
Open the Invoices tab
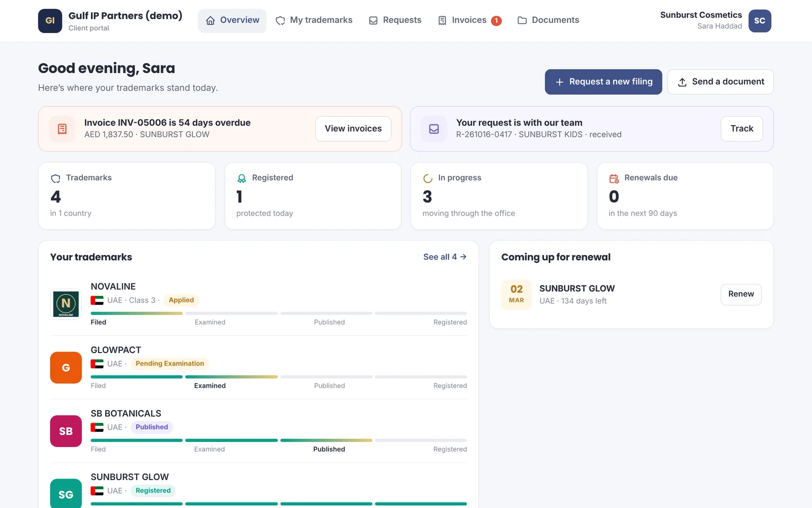point(469,20)
